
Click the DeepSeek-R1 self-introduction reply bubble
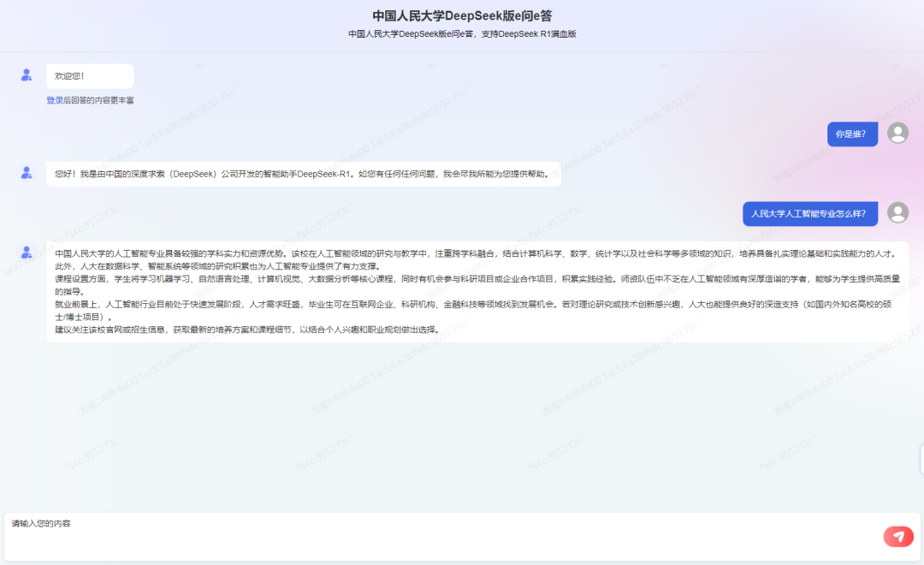tap(304, 173)
